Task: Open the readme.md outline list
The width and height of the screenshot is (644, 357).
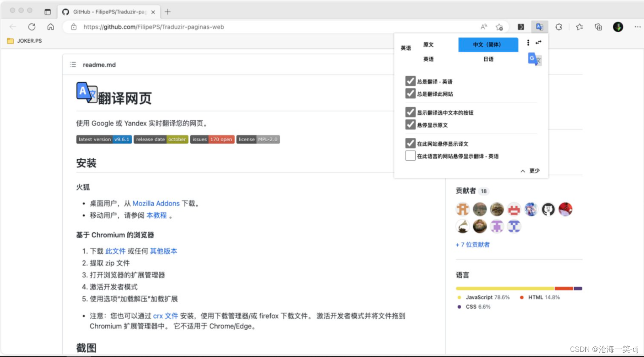Action: [x=73, y=65]
